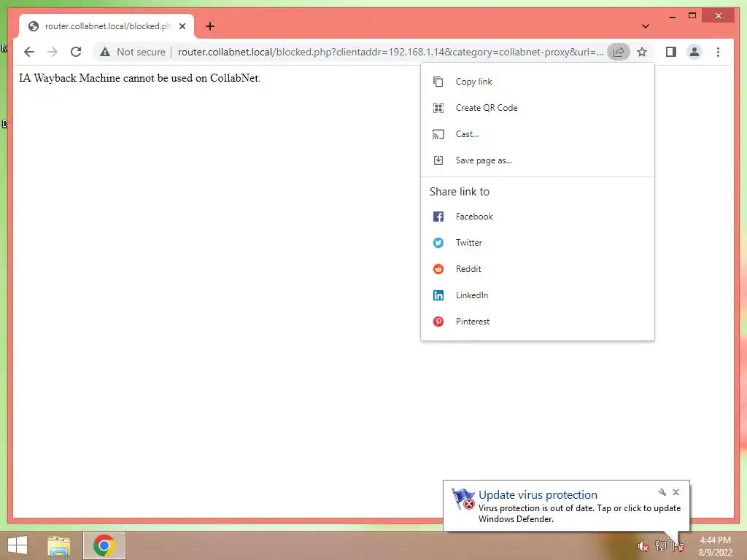Screen dimensions: 747x560
Task: Select Create QR Code
Action: click(x=538, y=108)
